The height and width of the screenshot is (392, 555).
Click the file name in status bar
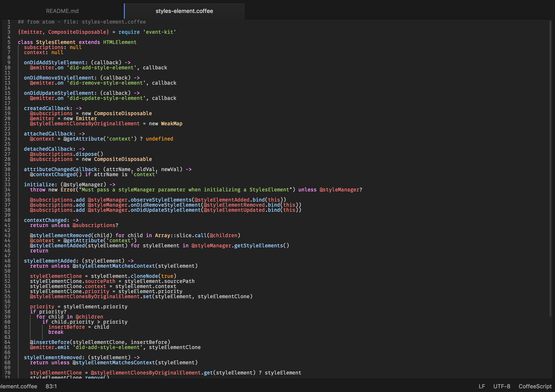click(x=18, y=386)
